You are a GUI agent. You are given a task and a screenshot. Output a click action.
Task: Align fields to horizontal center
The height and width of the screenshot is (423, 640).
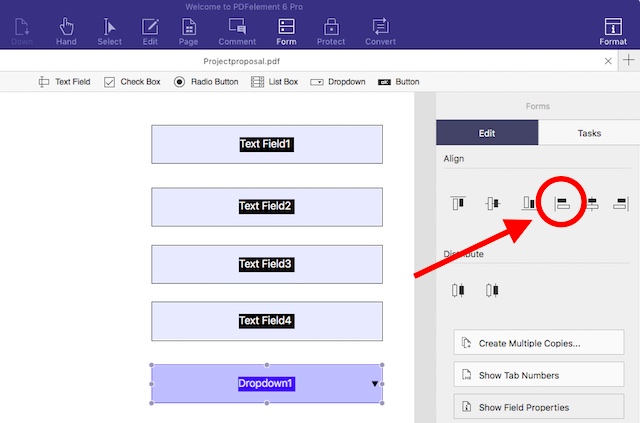click(x=592, y=203)
